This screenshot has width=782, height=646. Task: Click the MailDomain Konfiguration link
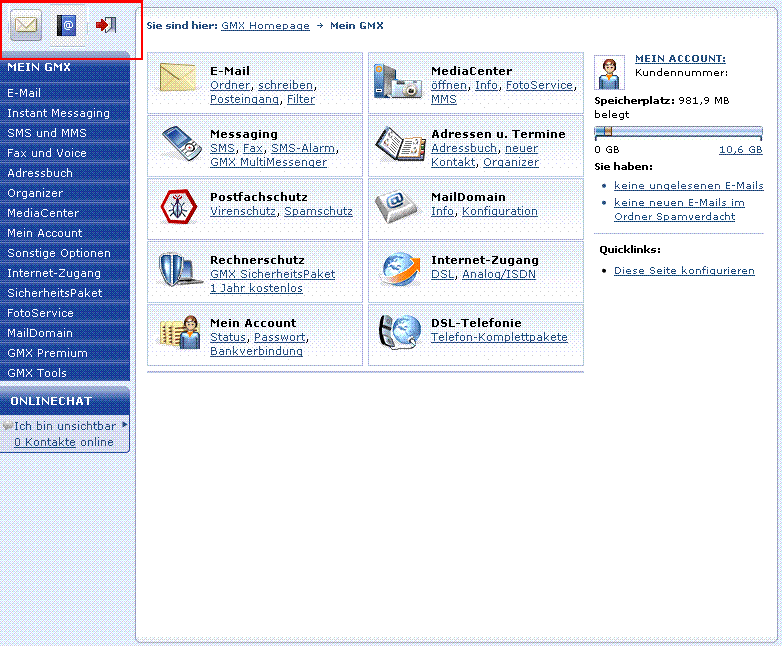500,211
